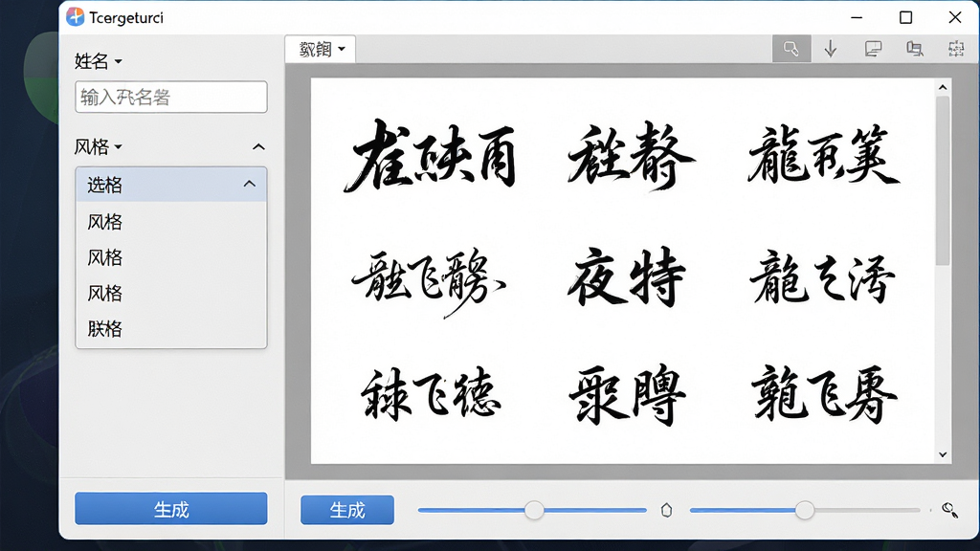This screenshot has height=551, width=980.
Task: Collapse the 选格 combo box list
Action: [250, 185]
